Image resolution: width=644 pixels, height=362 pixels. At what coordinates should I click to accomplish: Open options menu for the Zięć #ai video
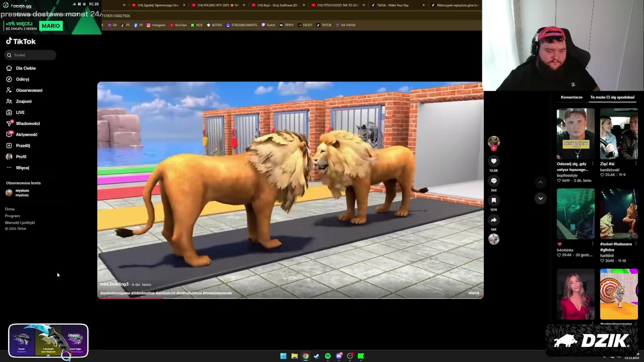(636, 163)
